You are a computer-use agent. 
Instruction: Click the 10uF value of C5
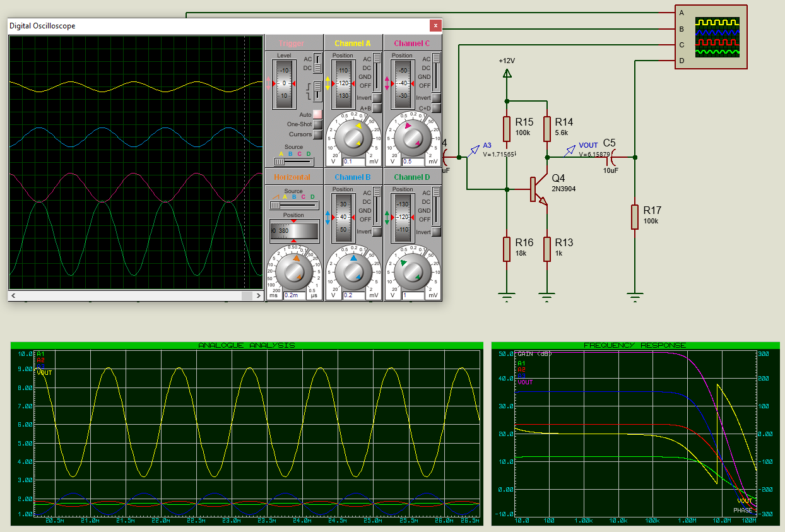coord(610,170)
